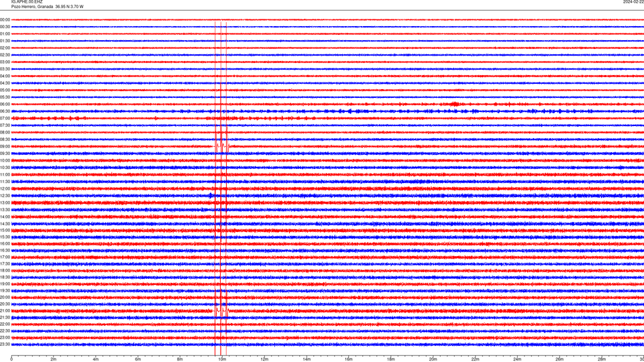Pick the 20m axis tick label
The width and height of the screenshot is (644, 362).
433,359
